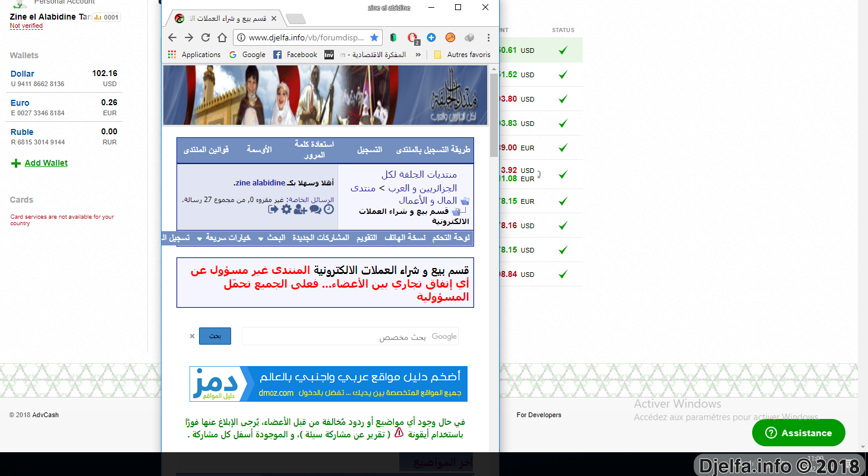Click the forum logout arrow icon
868x476 pixels.
[x=273, y=209]
